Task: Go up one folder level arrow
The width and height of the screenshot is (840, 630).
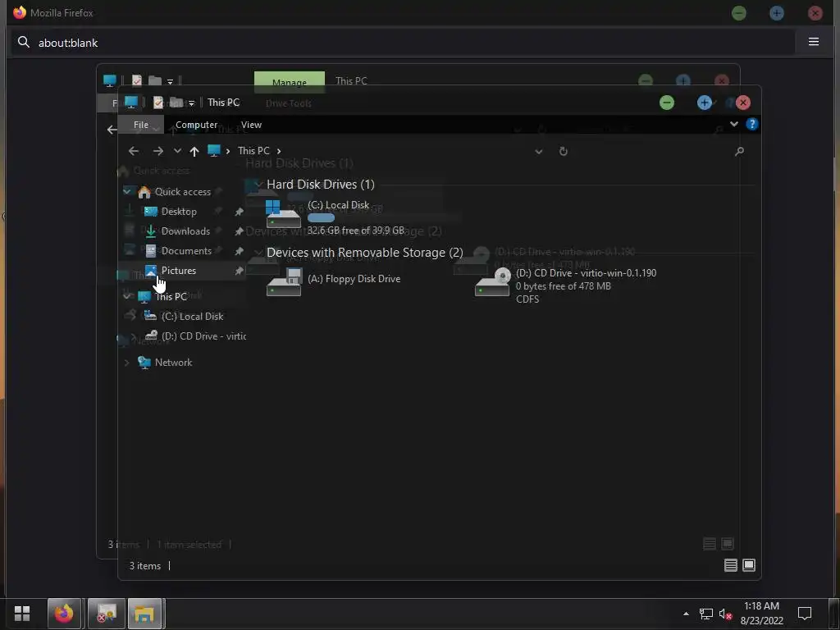Action: pos(194,152)
